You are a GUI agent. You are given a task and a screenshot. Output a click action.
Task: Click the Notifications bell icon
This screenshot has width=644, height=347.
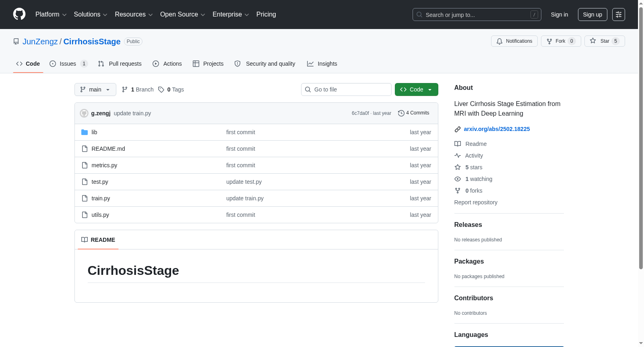(500, 41)
